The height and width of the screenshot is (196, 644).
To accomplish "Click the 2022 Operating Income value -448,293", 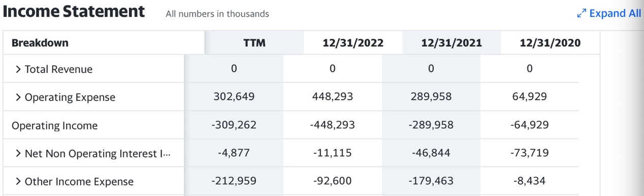I will pos(332,125).
